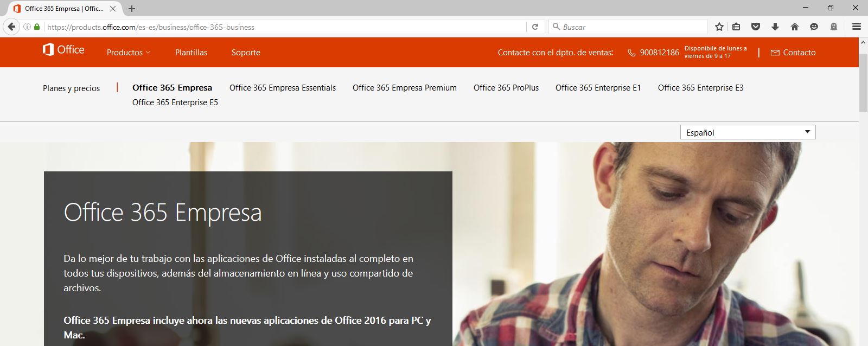Viewport: 868px width, 346px height.
Task: Click 'Disponibile de lunes a viernes' text
Action: (716, 52)
